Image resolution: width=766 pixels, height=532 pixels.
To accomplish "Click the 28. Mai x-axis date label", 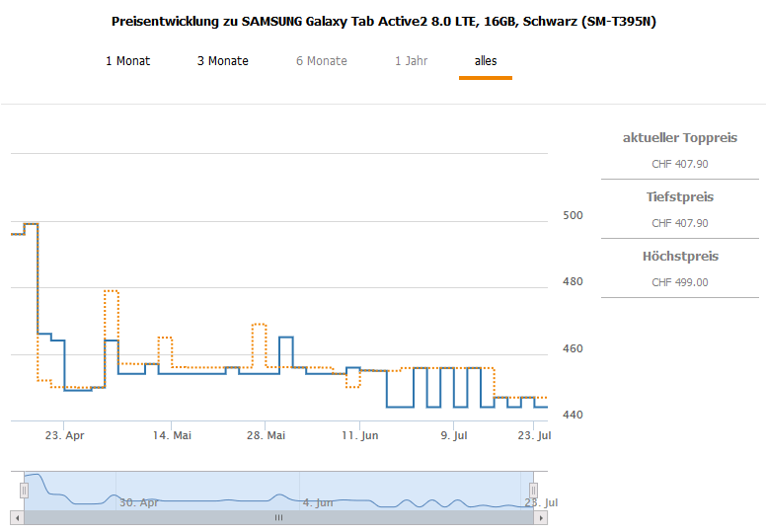I will click(266, 435).
